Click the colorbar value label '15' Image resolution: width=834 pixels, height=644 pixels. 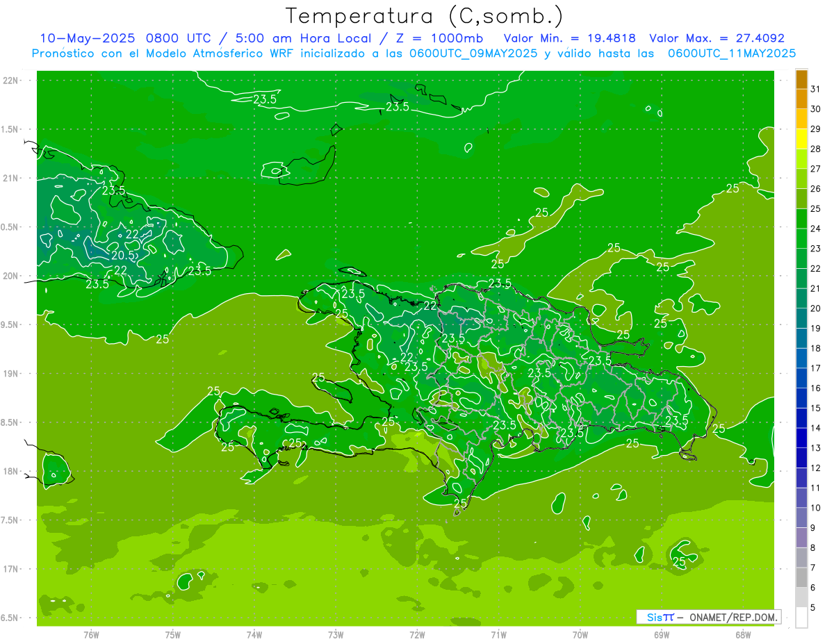click(x=816, y=408)
